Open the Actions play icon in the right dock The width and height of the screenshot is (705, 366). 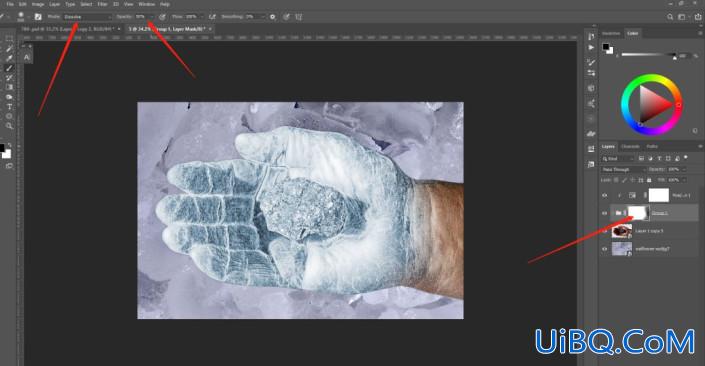point(591,48)
